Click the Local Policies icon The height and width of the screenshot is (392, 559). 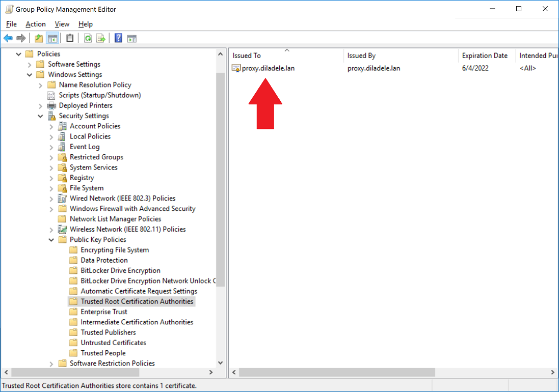tap(62, 136)
